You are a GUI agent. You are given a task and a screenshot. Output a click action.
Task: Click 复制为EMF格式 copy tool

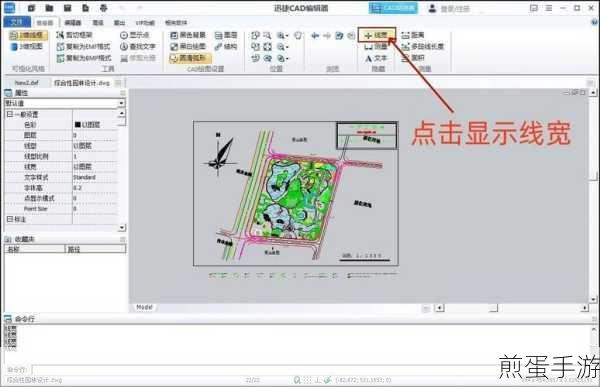coord(83,47)
